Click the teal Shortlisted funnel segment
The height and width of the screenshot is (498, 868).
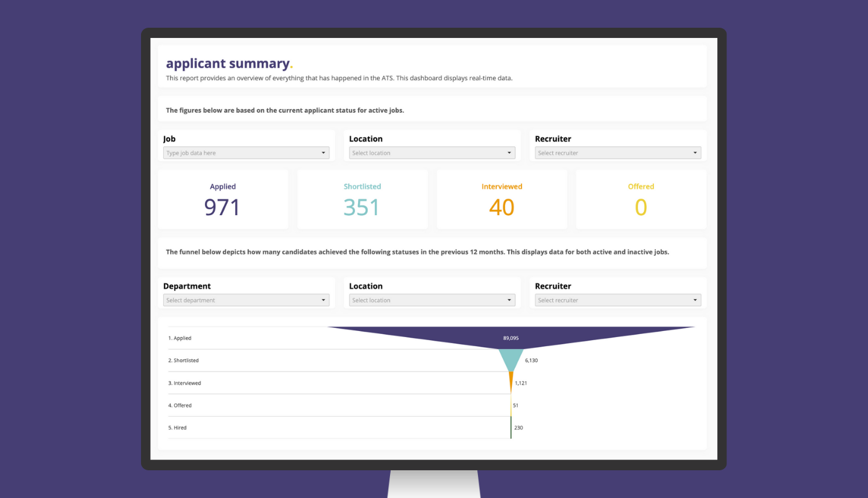point(511,359)
